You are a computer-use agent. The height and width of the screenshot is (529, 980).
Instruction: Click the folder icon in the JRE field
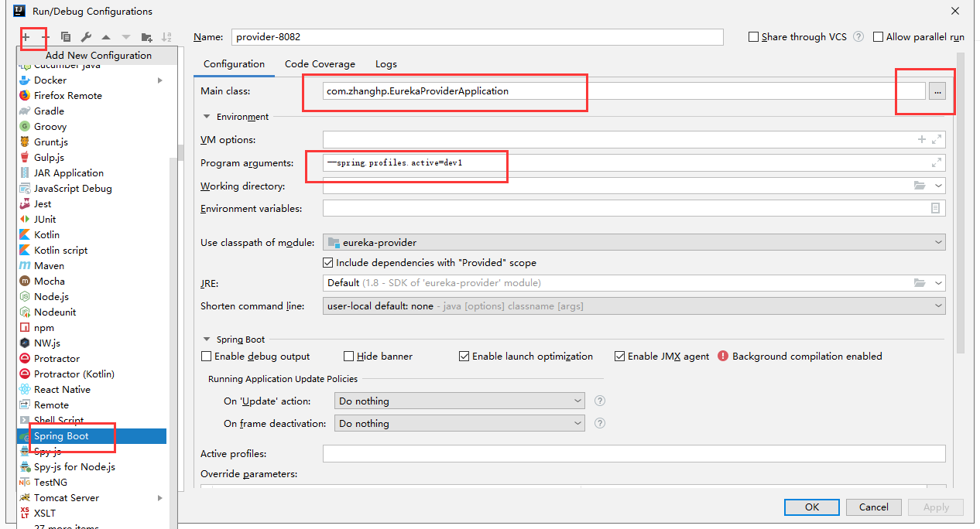[920, 282]
